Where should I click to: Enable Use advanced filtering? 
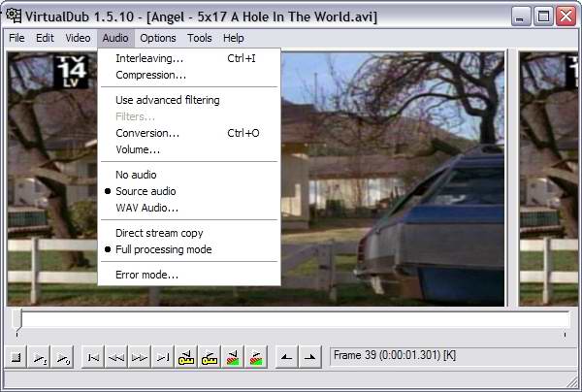[189, 100]
